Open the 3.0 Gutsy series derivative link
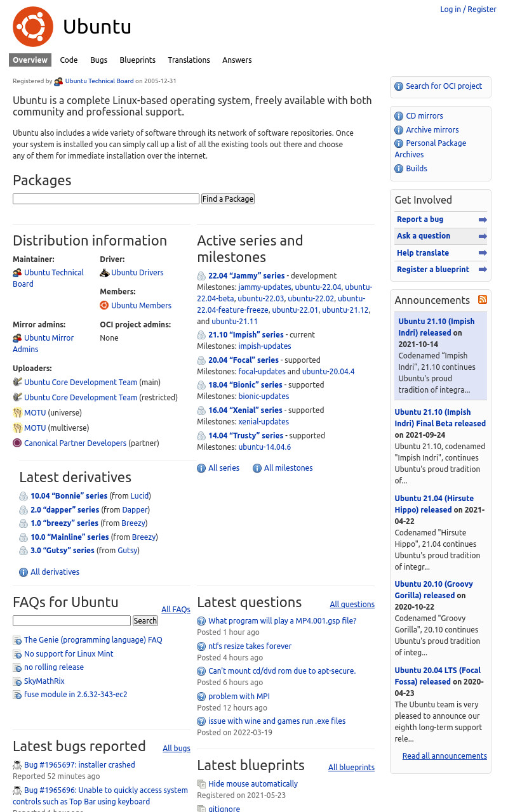This screenshot has height=812, width=508. [62, 551]
